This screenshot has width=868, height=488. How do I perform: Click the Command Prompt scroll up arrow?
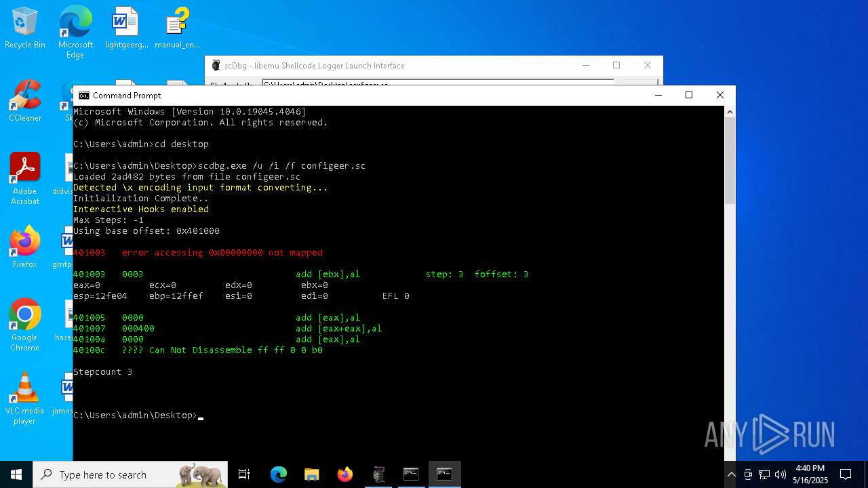tap(730, 112)
